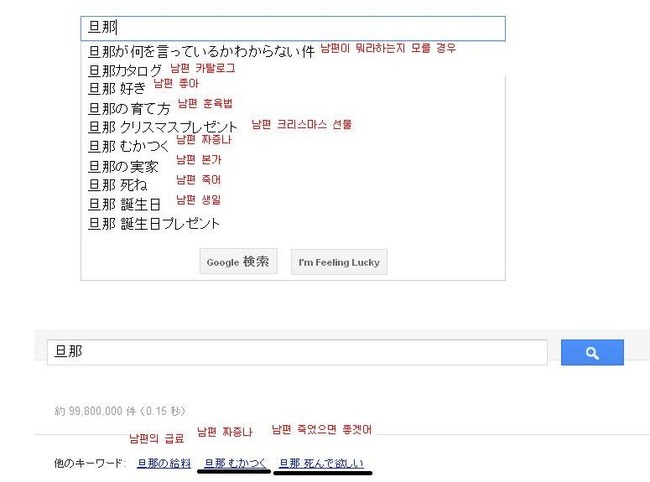Pick the 旦那 誕生日 suggestion
650x482 pixels.
(x=124, y=204)
